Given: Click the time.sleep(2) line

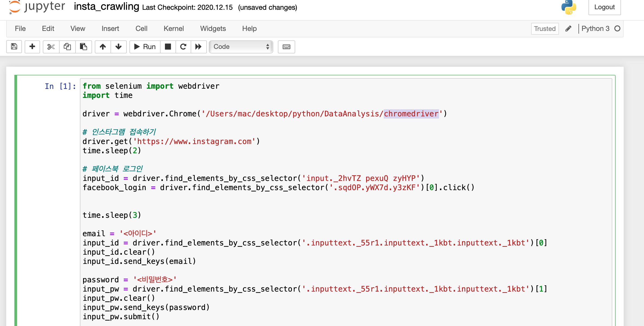Looking at the screenshot, I should coord(112,151).
